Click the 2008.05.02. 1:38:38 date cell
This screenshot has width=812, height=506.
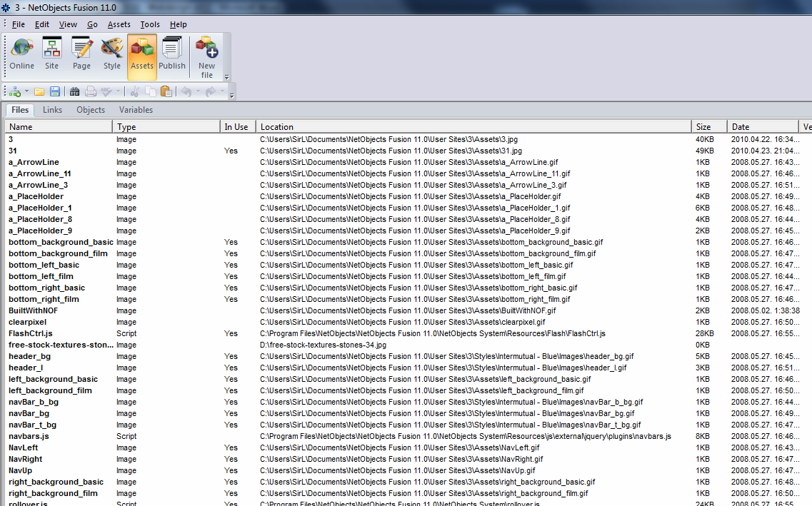(765, 310)
